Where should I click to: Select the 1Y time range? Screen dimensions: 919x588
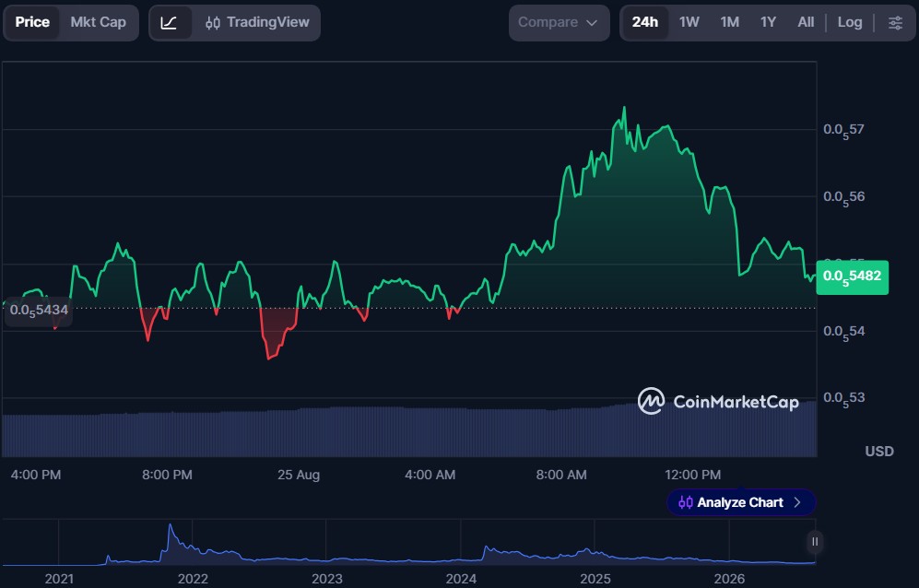[768, 23]
